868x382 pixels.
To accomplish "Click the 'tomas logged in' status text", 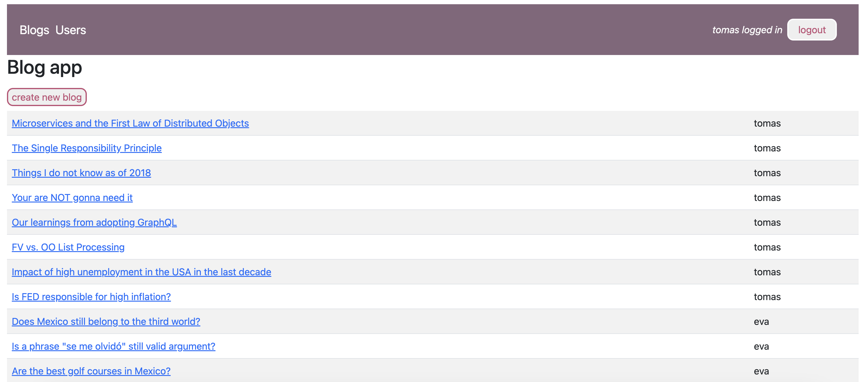I will (x=747, y=30).
